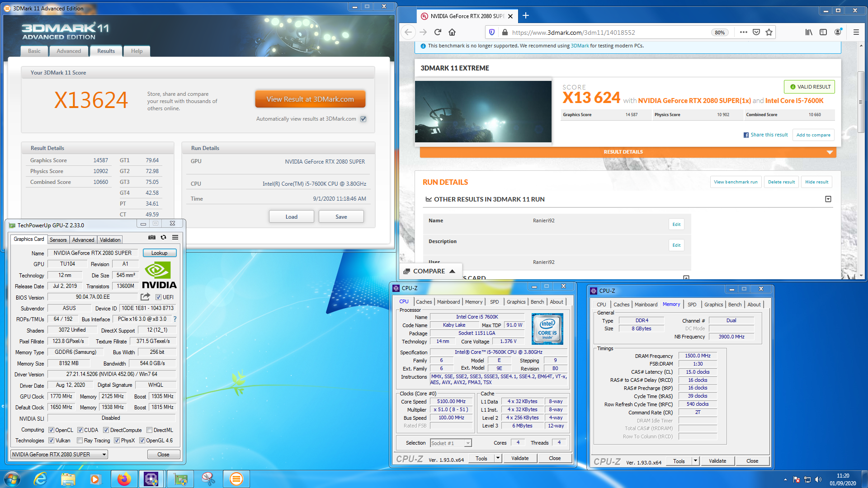The height and width of the screenshot is (488, 868).
Task: Open Tools dropdown arrow in Memory window
Action: click(696, 461)
